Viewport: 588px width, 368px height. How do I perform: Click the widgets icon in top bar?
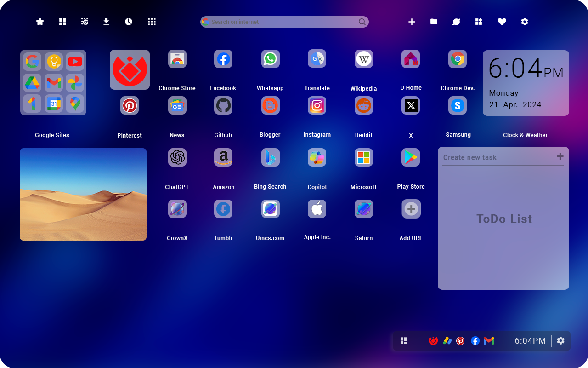point(479,22)
